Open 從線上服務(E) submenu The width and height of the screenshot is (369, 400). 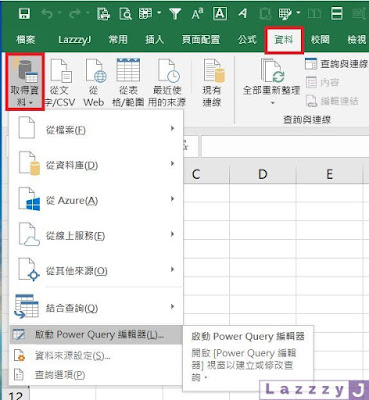96,235
